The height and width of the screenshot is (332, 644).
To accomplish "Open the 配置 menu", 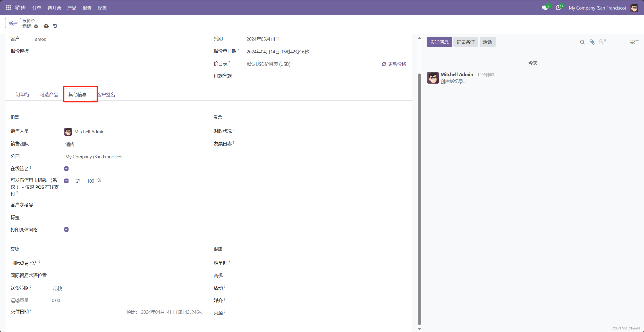I will click(x=102, y=8).
